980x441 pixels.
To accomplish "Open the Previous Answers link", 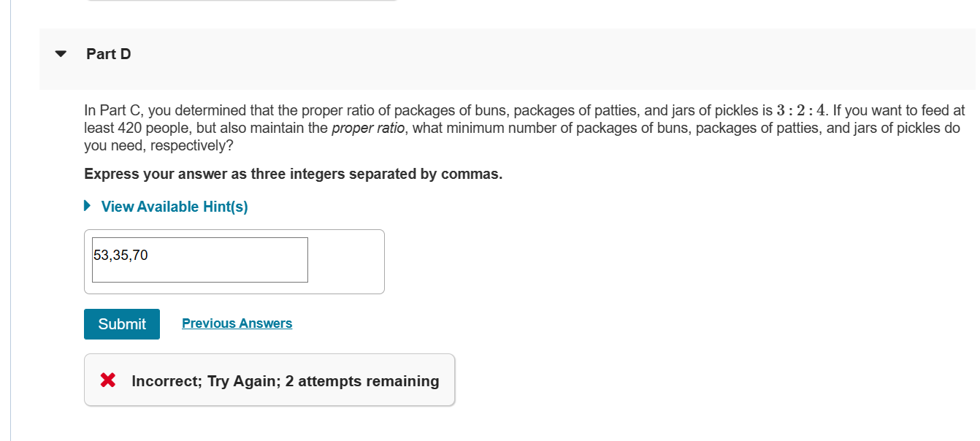I will point(237,323).
